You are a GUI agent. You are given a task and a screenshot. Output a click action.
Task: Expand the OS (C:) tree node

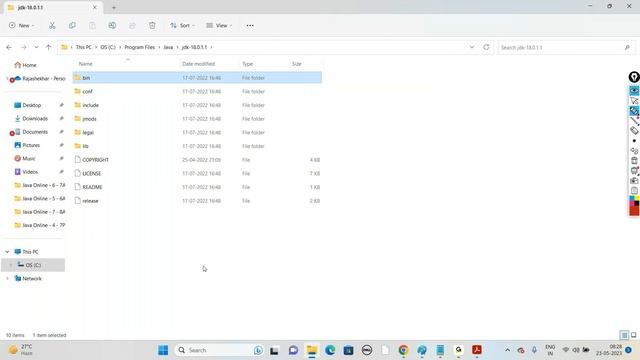(x=11, y=265)
